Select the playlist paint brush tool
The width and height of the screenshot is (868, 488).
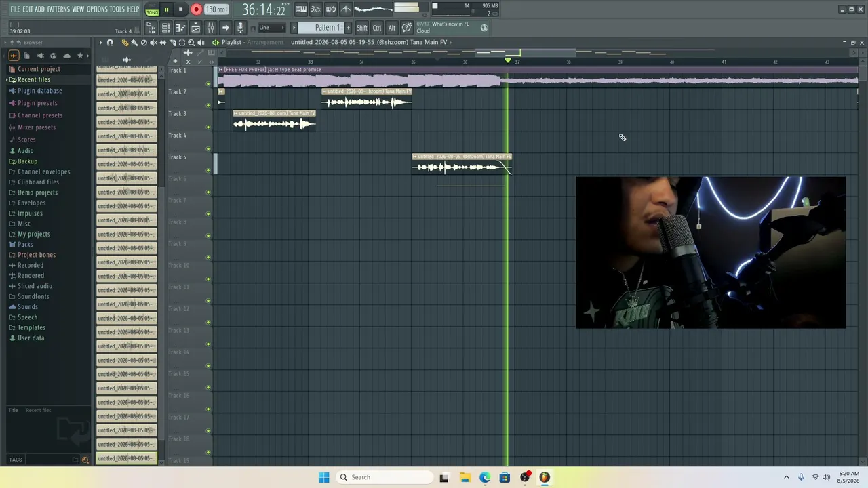coord(134,43)
